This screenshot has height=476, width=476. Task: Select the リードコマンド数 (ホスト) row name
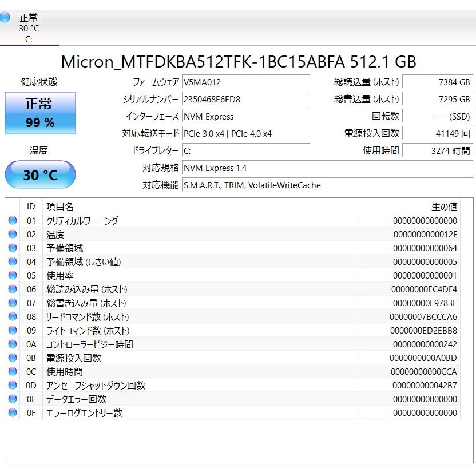[x=88, y=316]
